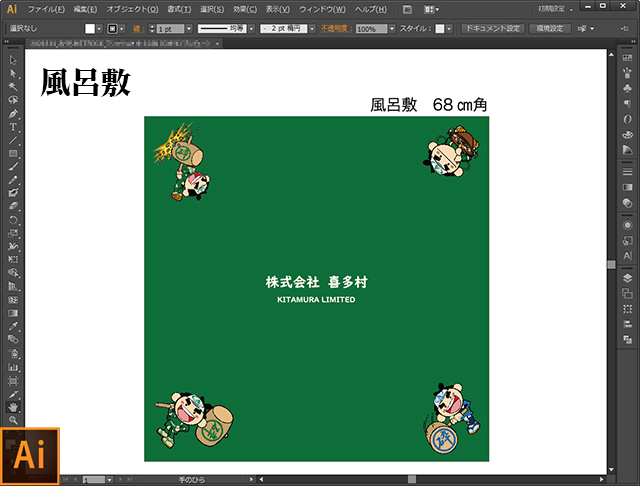Select the Selection tool (black arrow)
640x486 pixels.
[x=13, y=60]
